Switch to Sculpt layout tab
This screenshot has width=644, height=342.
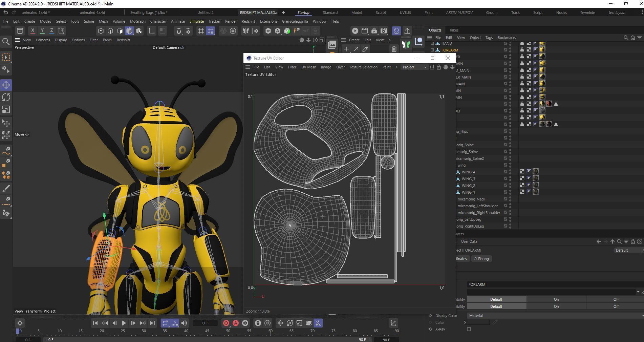pyautogui.click(x=381, y=13)
